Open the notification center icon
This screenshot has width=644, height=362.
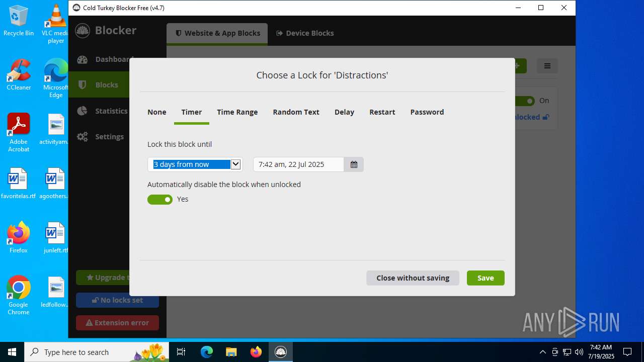(x=627, y=352)
